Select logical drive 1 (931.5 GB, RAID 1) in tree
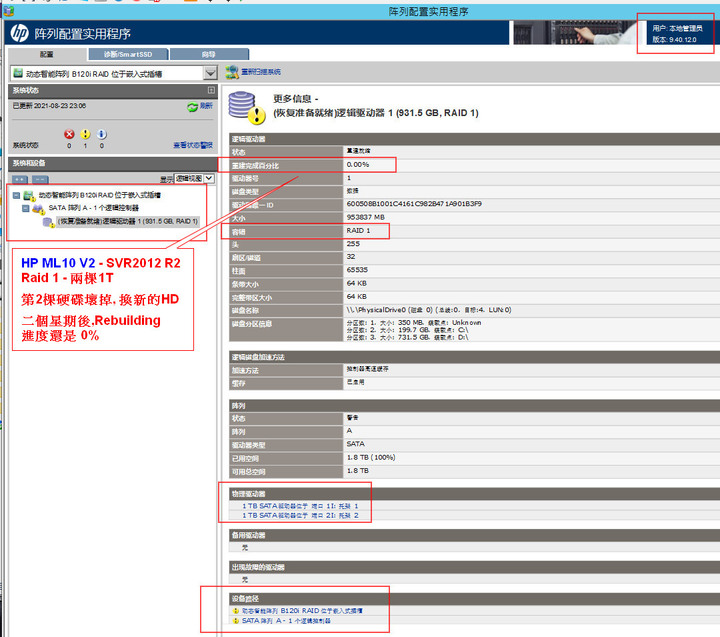 [x=128, y=222]
